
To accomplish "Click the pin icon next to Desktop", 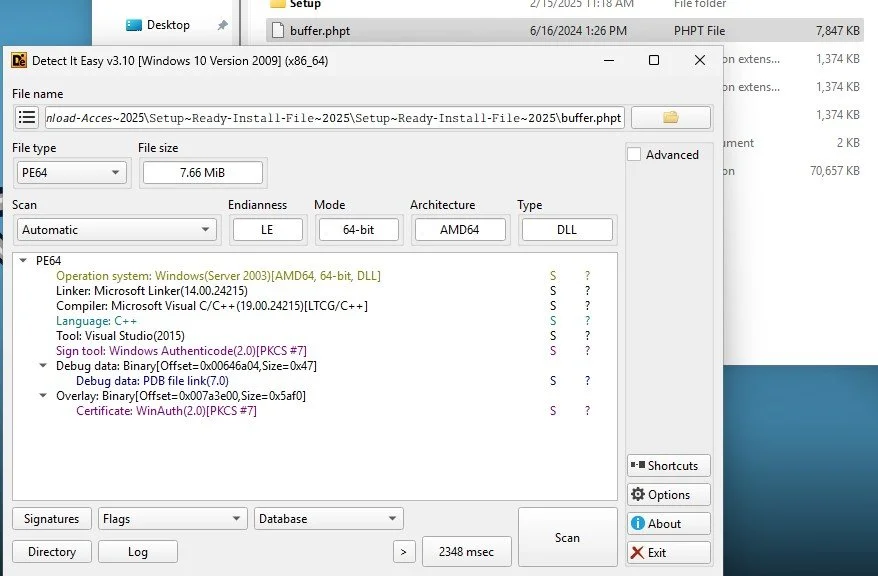I will click(x=222, y=25).
